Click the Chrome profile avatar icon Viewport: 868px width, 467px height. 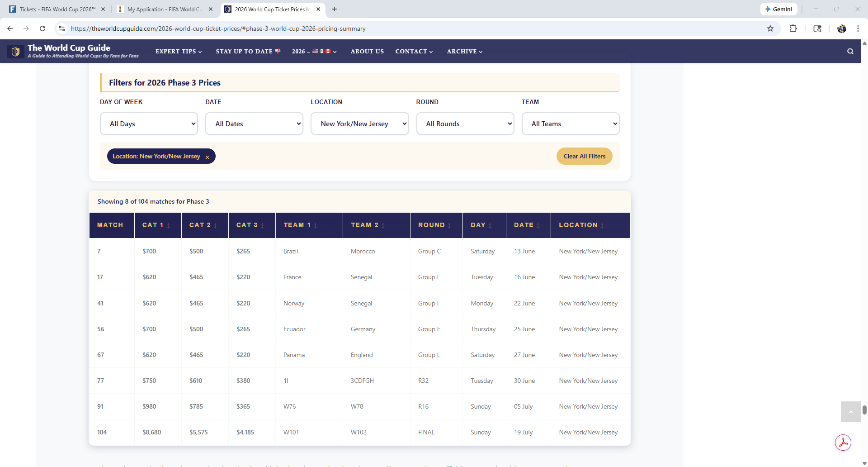tap(841, 29)
